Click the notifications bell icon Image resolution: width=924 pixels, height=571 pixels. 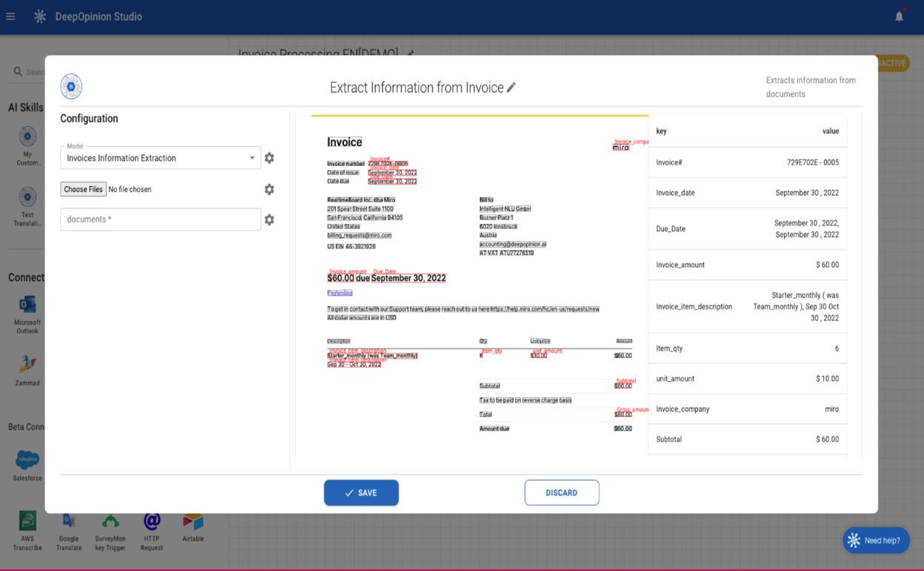(899, 16)
